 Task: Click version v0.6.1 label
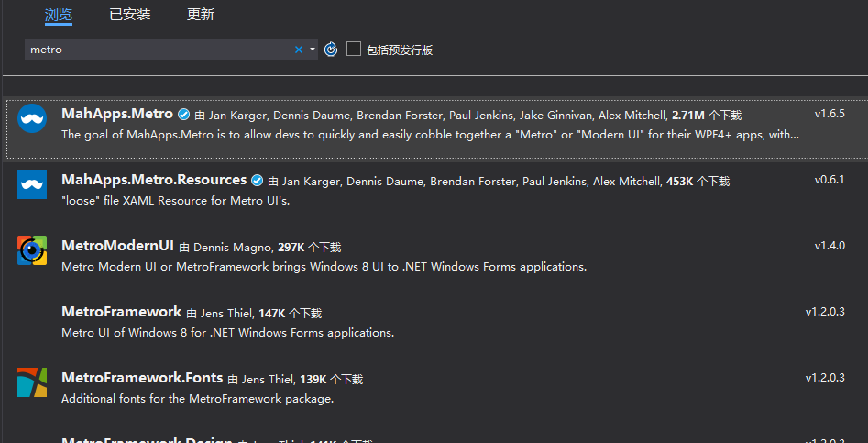click(x=830, y=180)
